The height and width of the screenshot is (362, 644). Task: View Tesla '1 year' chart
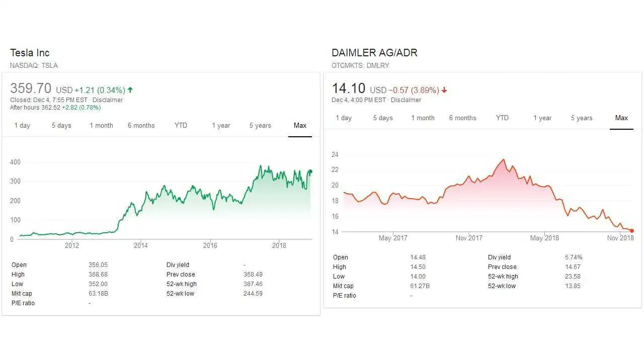(221, 125)
